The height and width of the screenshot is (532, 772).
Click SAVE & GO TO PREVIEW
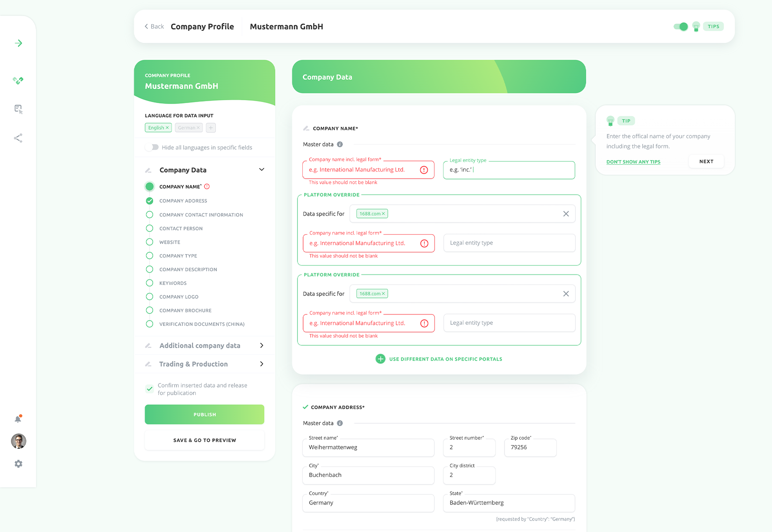[204, 440]
